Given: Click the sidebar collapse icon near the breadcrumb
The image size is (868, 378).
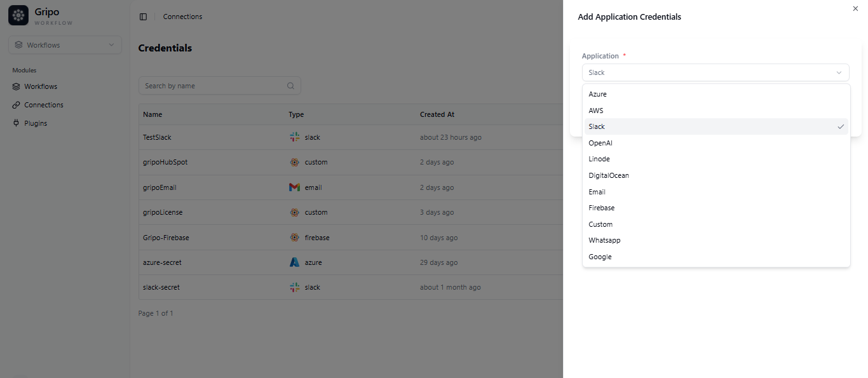Looking at the screenshot, I should point(143,17).
